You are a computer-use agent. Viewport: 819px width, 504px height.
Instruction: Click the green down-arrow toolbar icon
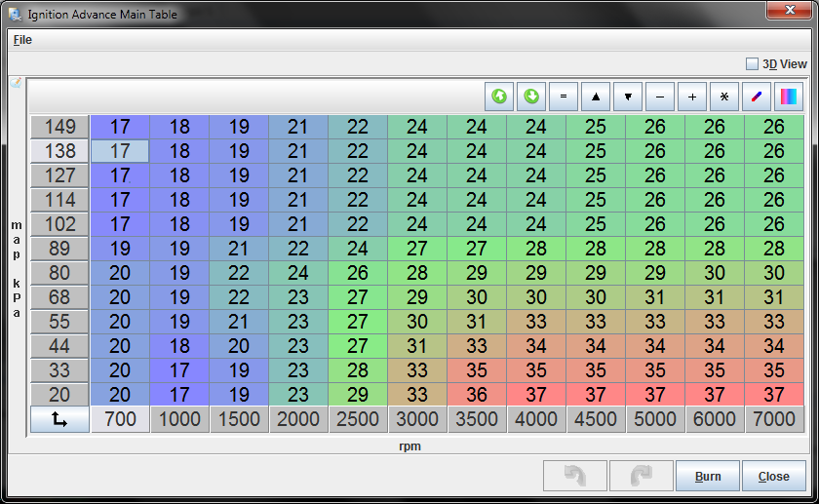(531, 97)
